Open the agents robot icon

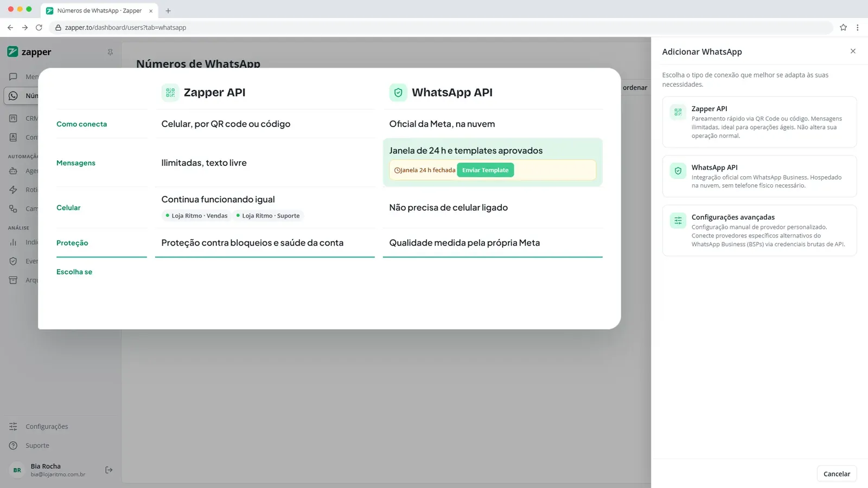pyautogui.click(x=13, y=171)
